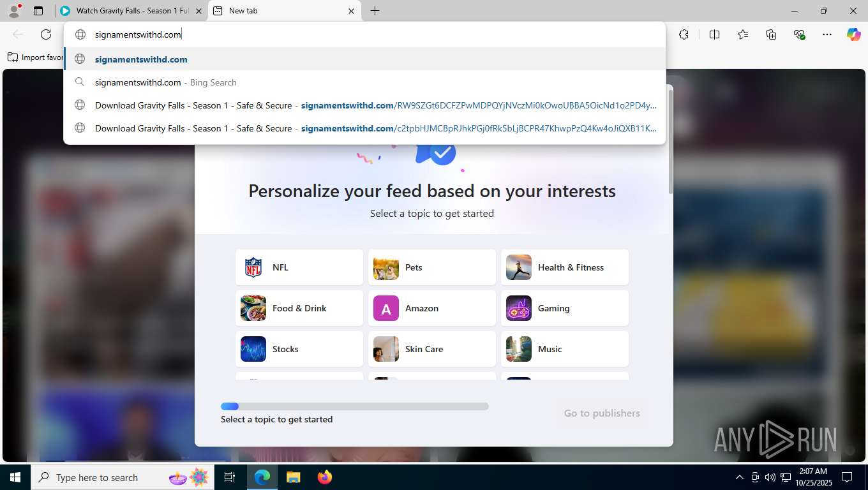Click the topic selection progress bar
Screen dimensions: 868x490
(x=355, y=406)
